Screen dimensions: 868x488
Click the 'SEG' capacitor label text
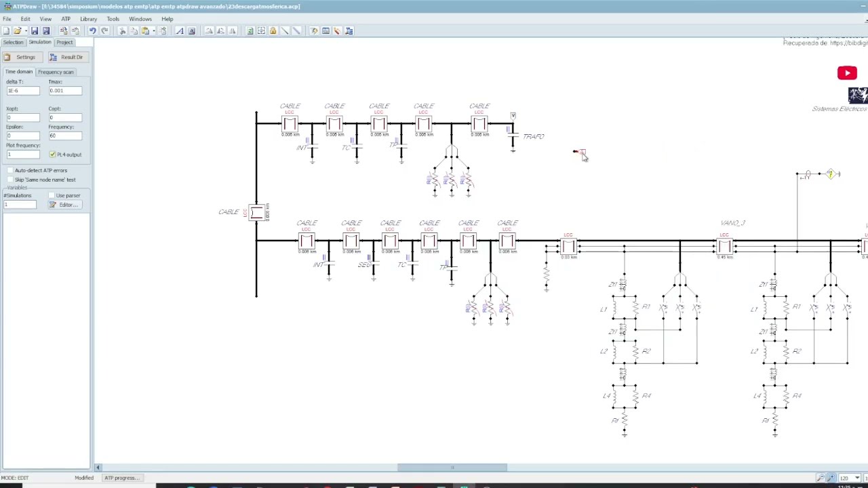(363, 264)
